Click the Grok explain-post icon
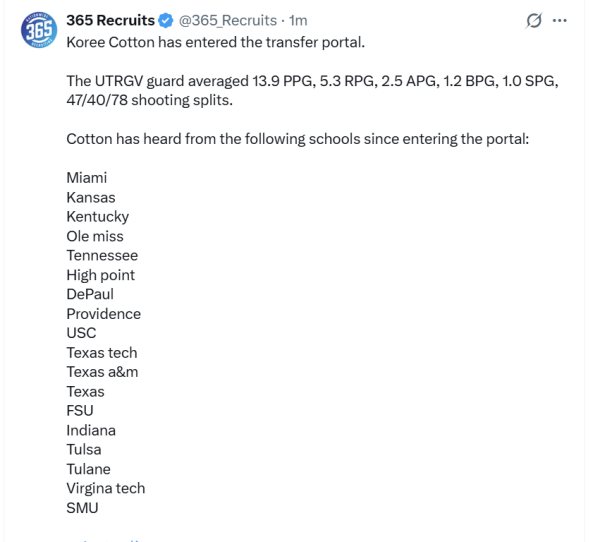Screen dimensions: 600x542 pos(534,21)
